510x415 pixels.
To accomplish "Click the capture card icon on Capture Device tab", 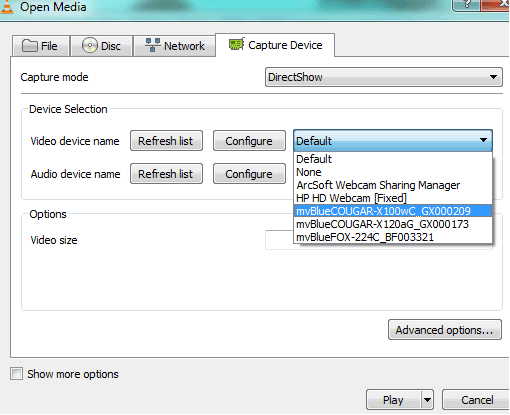I will click(x=237, y=44).
